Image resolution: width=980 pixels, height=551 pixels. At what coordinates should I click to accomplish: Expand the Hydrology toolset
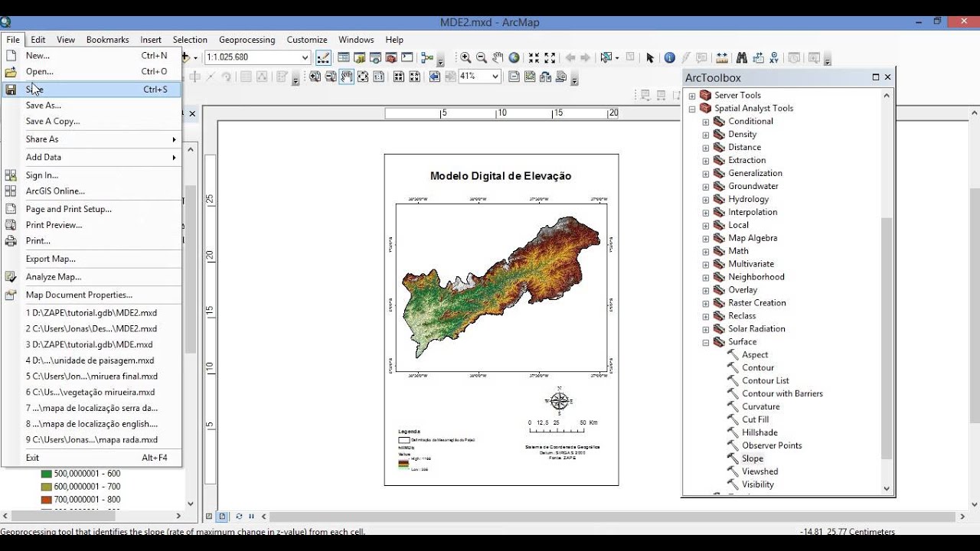coord(706,200)
